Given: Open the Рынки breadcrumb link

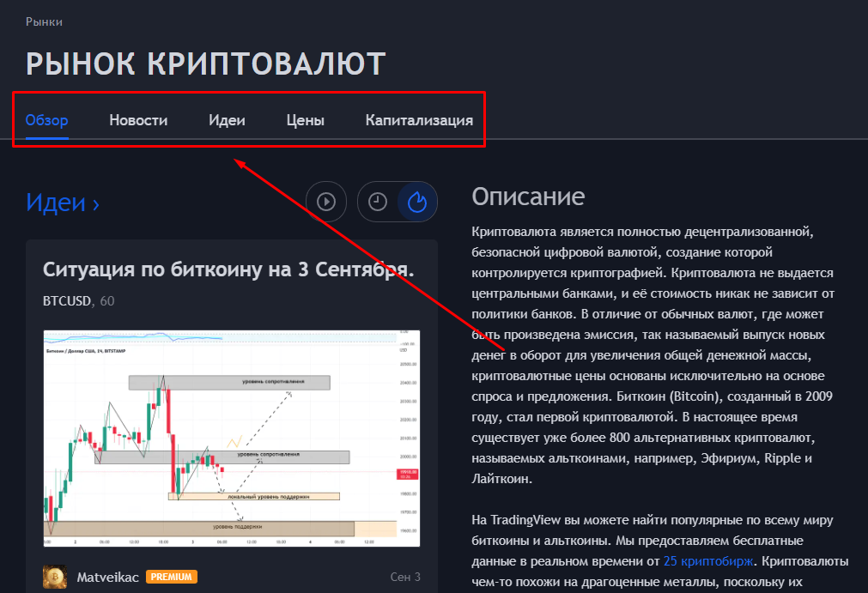Looking at the screenshot, I should coord(45,21).
